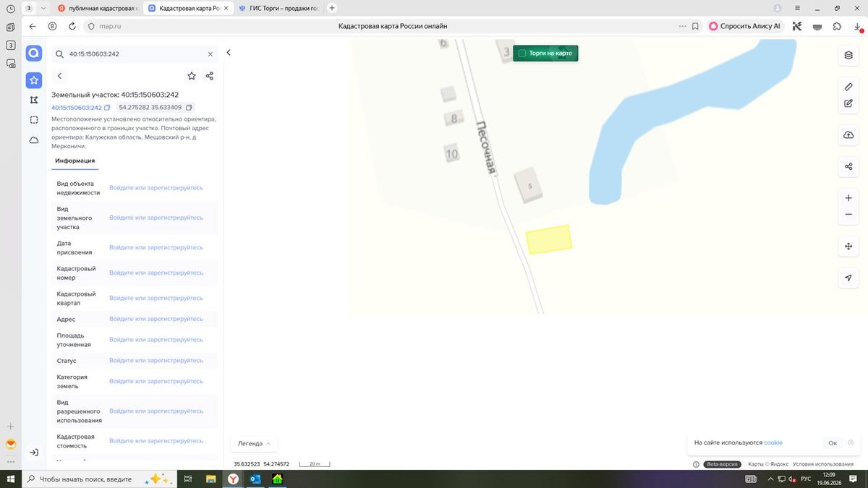Screen dimensions: 868x488
Task: Select the yellow highlighted parcel on map
Action: [549, 239]
